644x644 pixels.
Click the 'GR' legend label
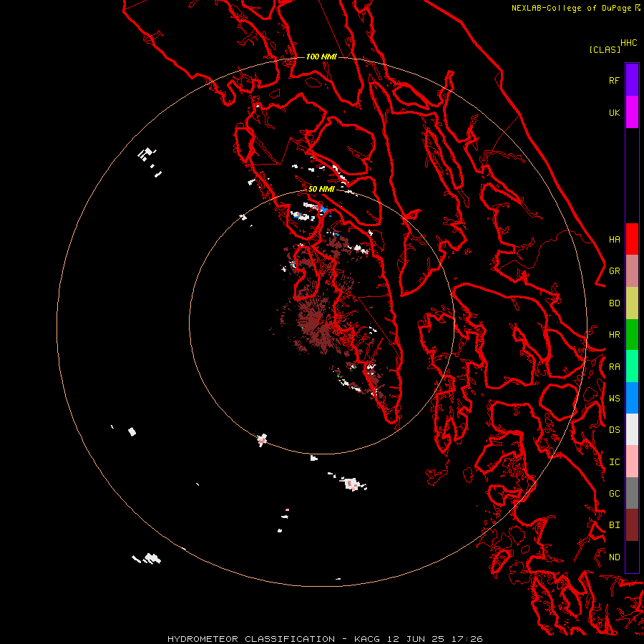click(615, 271)
